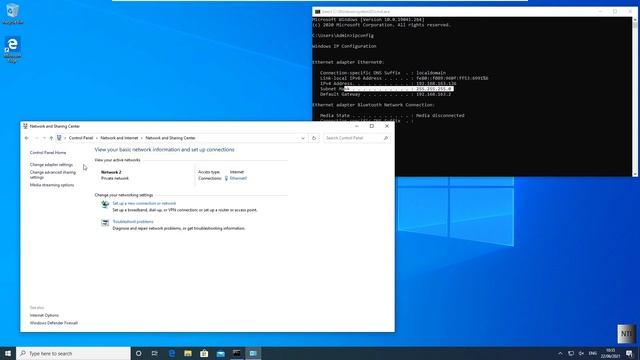
Task: Click the Default Gateway line in Command Prompt
Action: coord(386,94)
